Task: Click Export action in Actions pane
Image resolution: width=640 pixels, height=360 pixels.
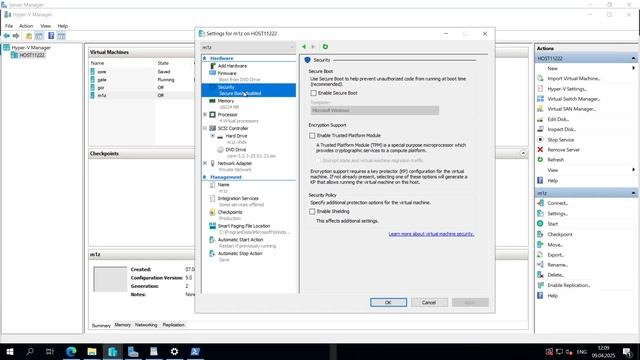Action: click(x=556, y=255)
